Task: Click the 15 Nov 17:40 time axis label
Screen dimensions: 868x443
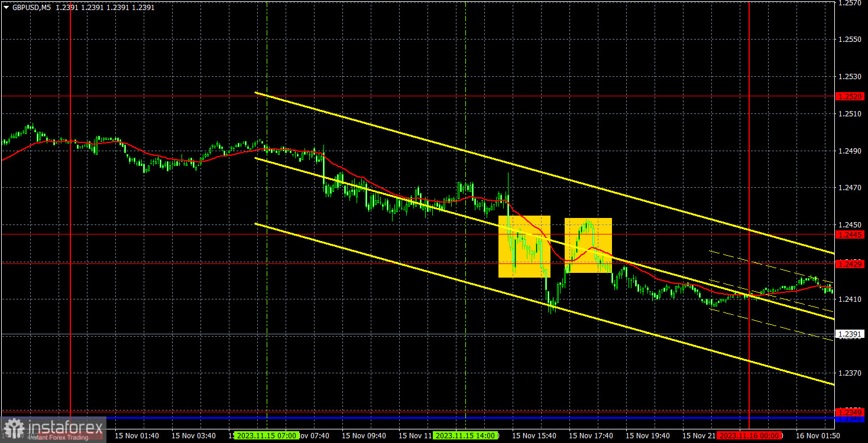Action: (x=591, y=436)
